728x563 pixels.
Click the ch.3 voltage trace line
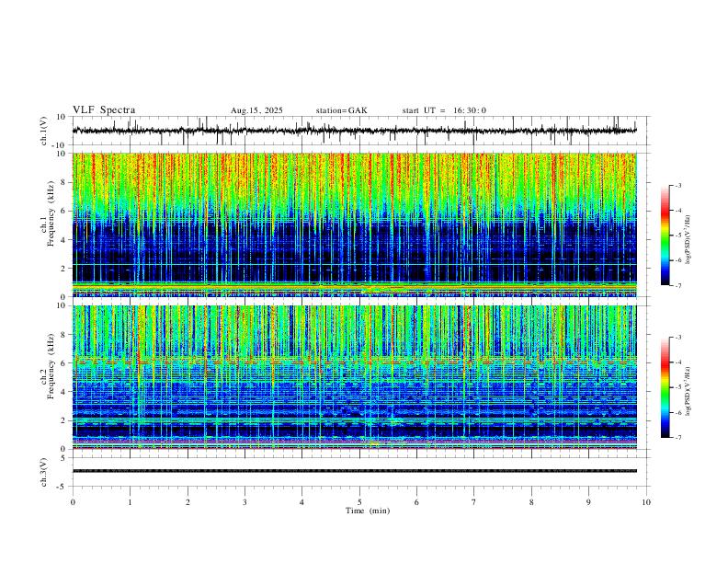(354, 471)
